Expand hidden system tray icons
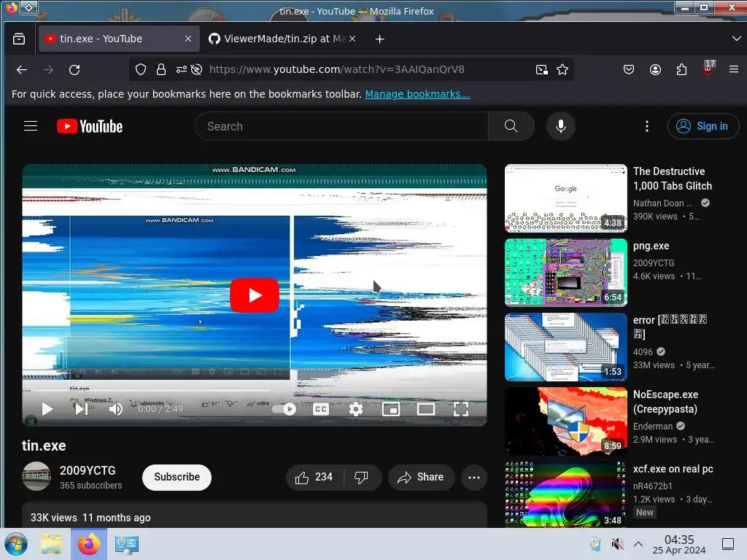 pyautogui.click(x=638, y=544)
